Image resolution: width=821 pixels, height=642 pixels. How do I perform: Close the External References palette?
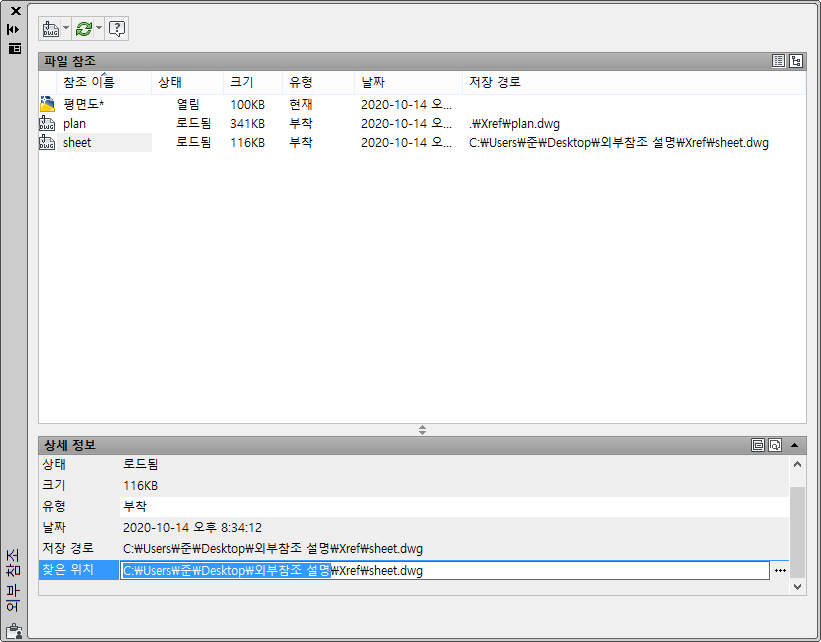click(x=16, y=10)
